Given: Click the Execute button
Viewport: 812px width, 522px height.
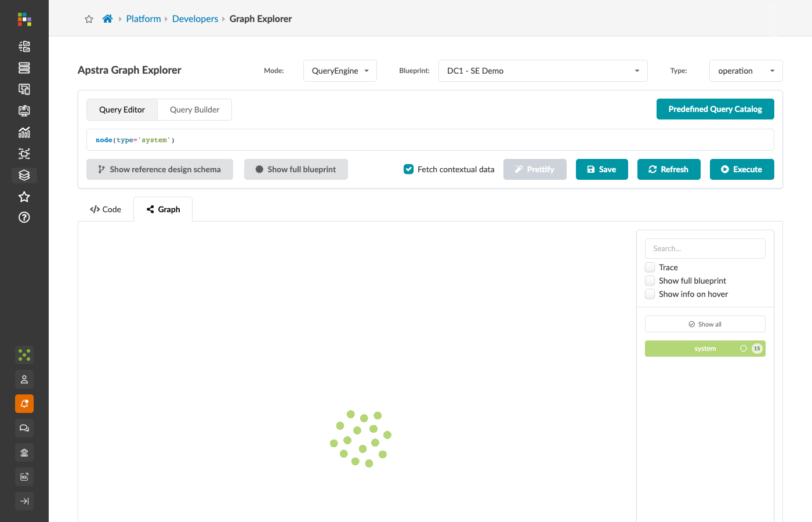Looking at the screenshot, I should coord(742,169).
